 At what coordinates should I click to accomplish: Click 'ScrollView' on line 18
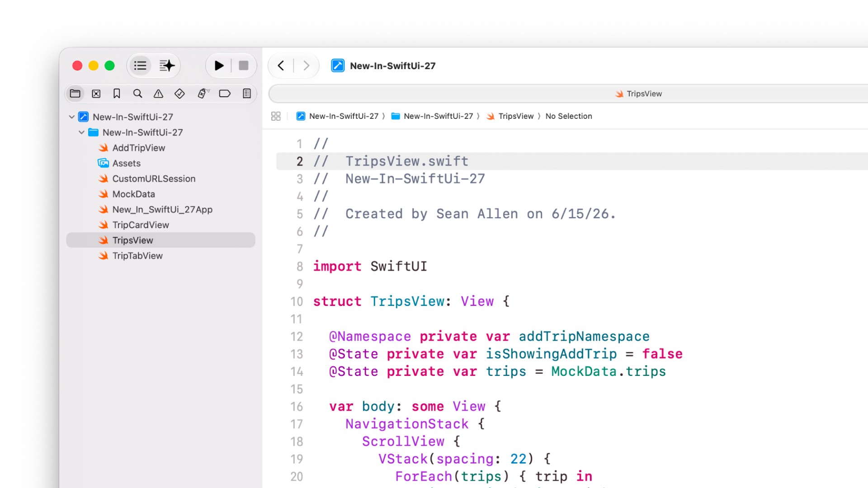coord(403,441)
